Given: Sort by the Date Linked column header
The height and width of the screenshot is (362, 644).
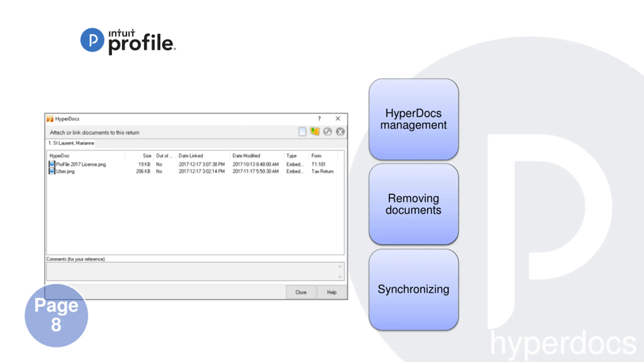Looking at the screenshot, I should pos(191,156).
